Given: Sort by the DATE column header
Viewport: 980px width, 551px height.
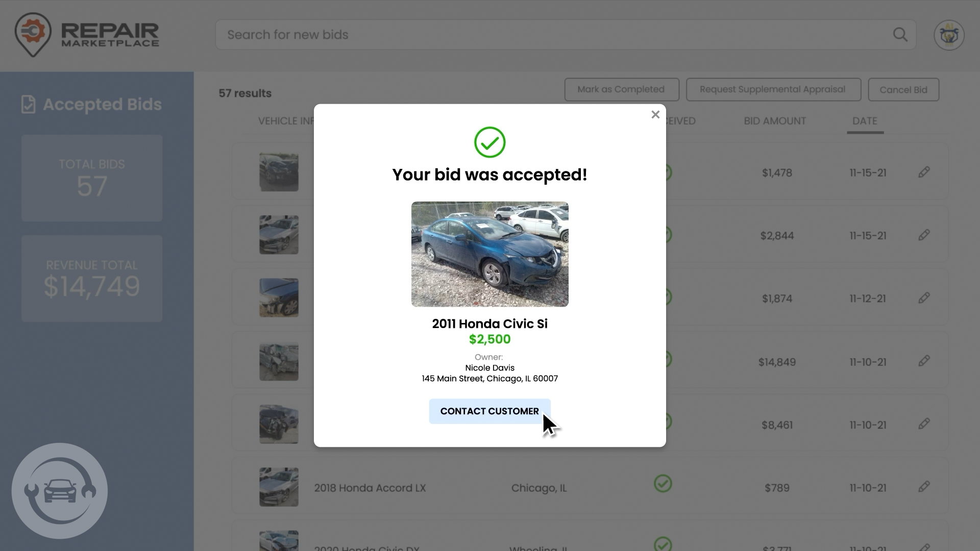Looking at the screenshot, I should (x=865, y=121).
